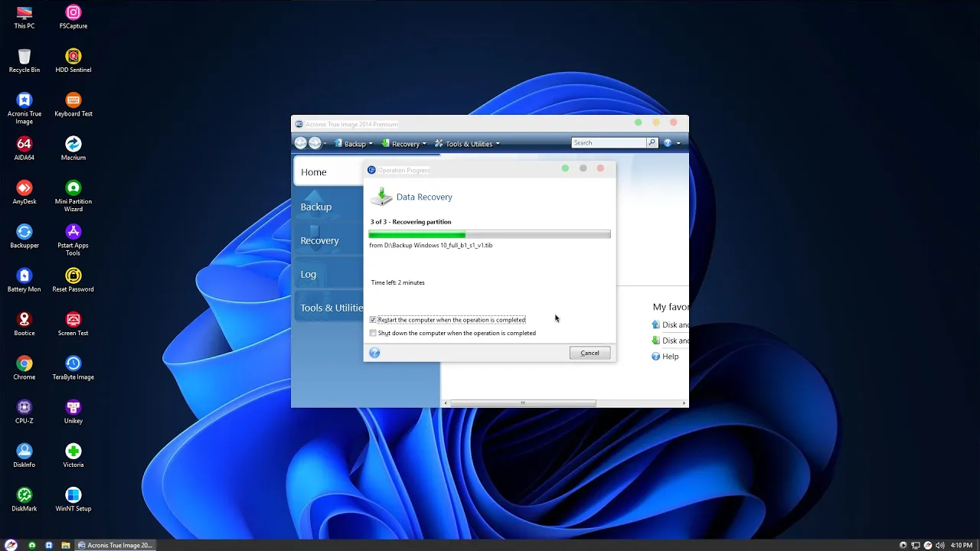The image size is (980, 551).
Task: Launch WinNT Setup shortcut
Action: [x=73, y=500]
